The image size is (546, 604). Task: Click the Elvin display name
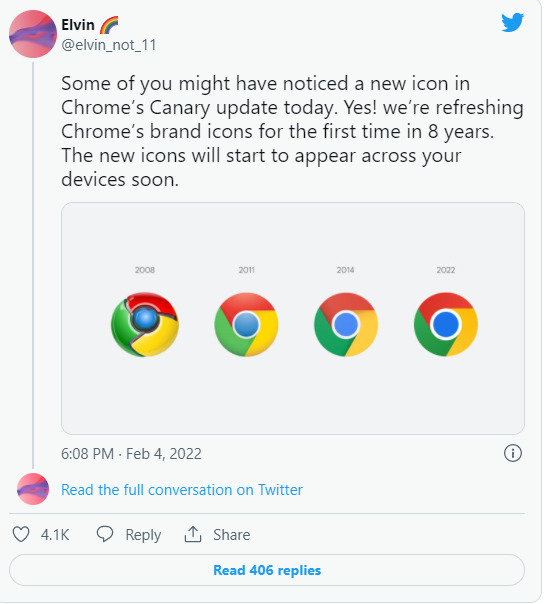pyautogui.click(x=78, y=25)
